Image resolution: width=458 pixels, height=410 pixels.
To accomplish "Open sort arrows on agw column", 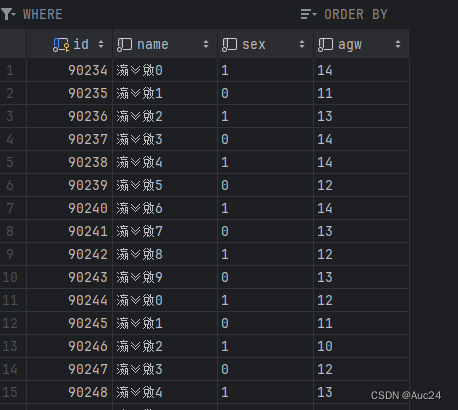I will tap(398, 44).
